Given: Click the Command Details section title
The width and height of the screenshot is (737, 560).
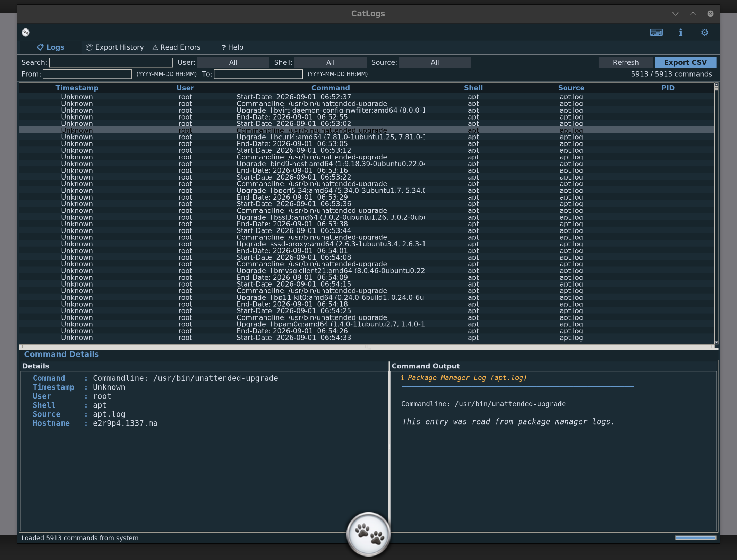Looking at the screenshot, I should (61, 354).
